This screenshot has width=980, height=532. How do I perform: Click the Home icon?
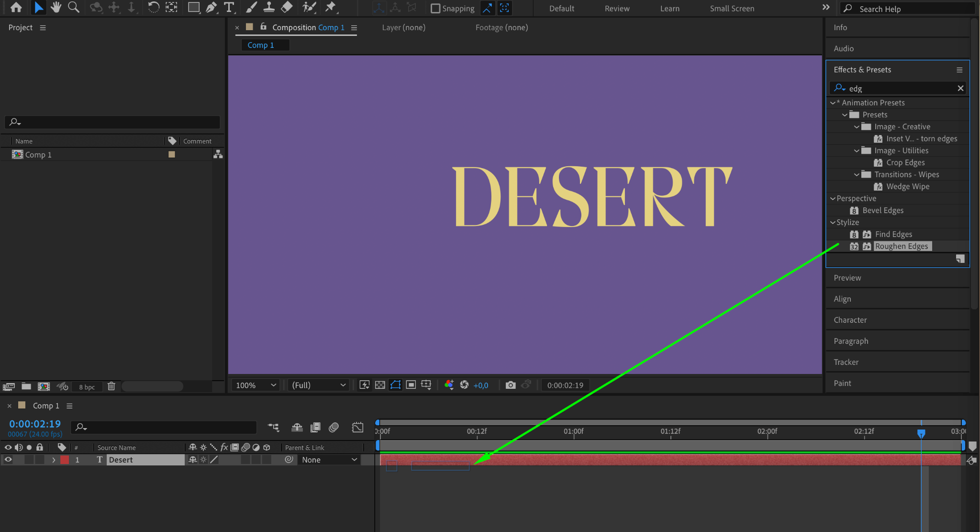tap(16, 7)
